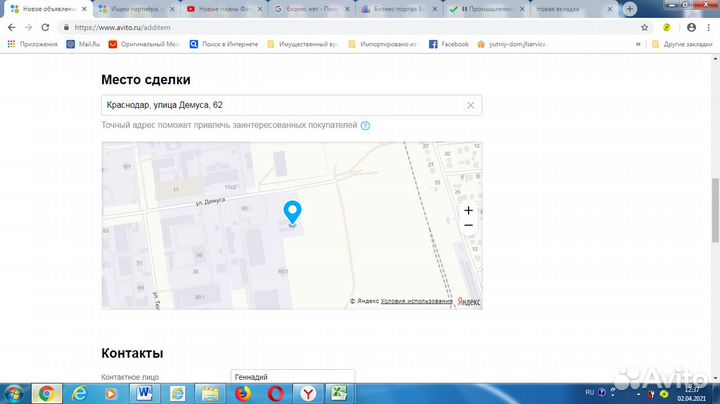Open Windows Media Player from taskbar
Image resolution: width=720 pixels, height=404 pixels.
[111, 393]
